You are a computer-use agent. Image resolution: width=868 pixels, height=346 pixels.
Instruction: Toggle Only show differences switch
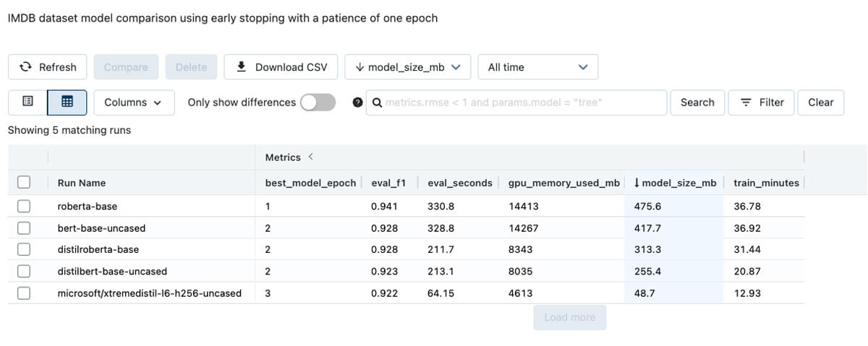point(318,103)
